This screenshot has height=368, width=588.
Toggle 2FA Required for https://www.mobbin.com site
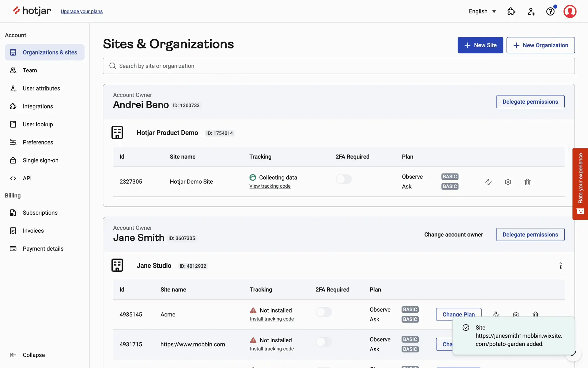coord(324,342)
